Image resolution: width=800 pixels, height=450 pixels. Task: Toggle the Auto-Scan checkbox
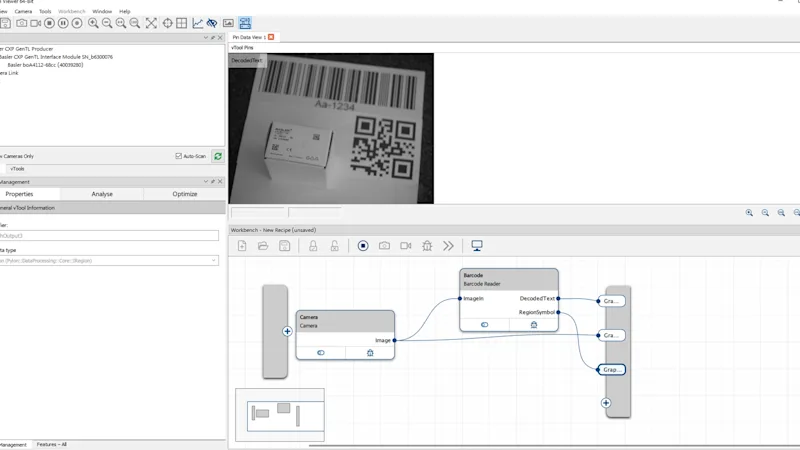[x=179, y=156]
